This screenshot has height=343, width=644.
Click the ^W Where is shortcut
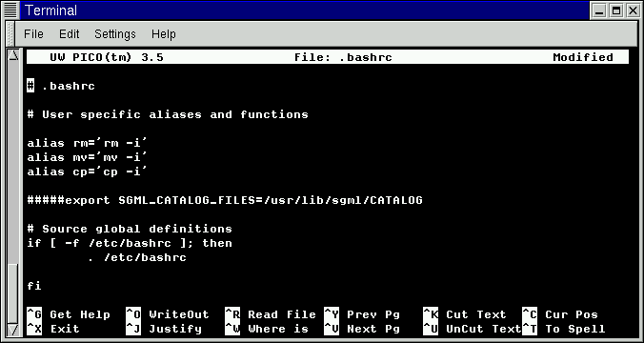(267, 329)
